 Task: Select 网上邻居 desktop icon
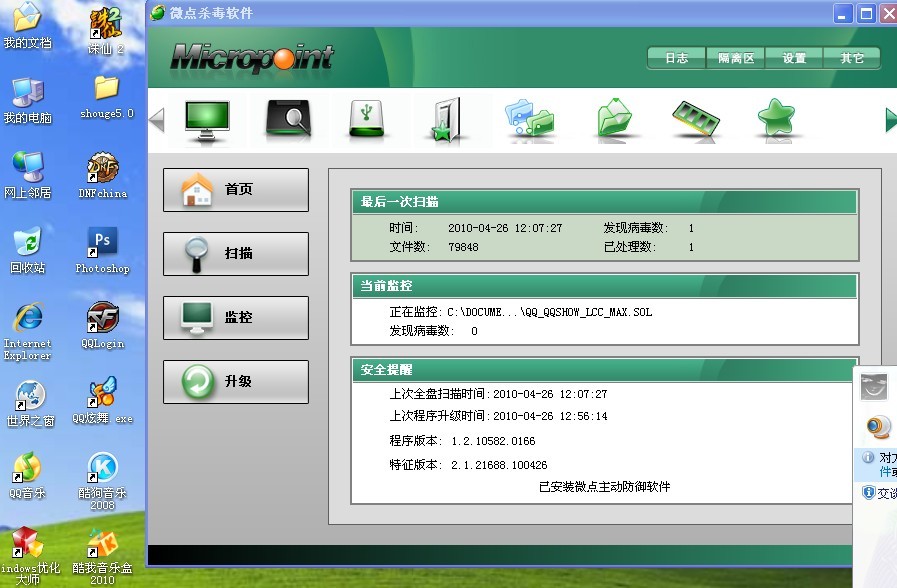coord(27,175)
